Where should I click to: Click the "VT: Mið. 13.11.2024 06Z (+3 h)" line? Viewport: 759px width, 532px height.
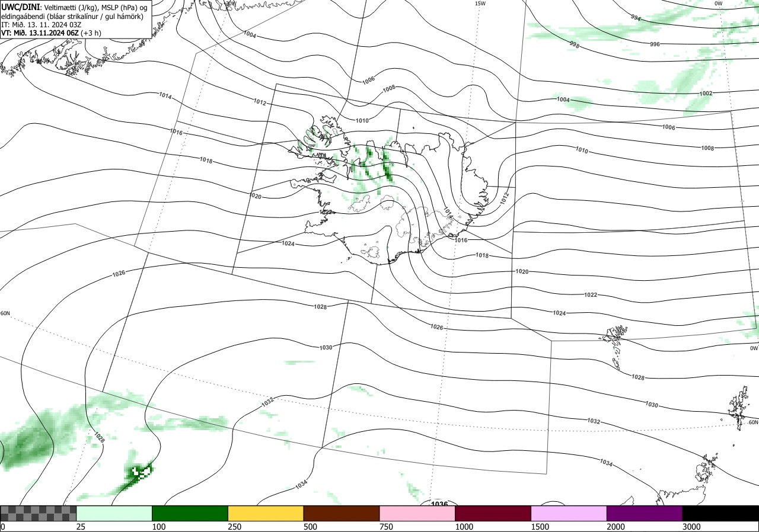tap(50, 34)
